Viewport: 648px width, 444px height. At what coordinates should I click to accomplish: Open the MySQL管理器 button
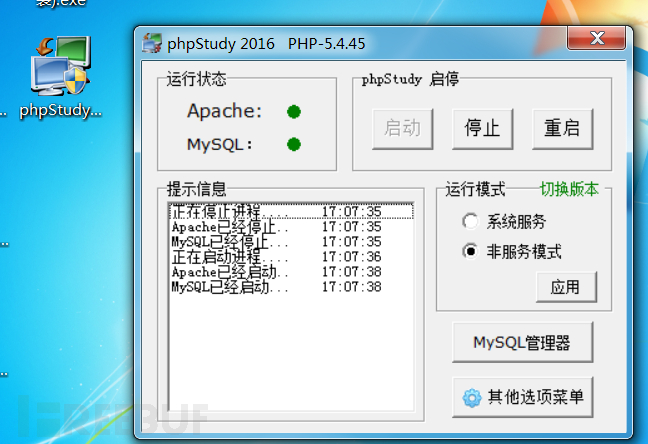point(522,343)
